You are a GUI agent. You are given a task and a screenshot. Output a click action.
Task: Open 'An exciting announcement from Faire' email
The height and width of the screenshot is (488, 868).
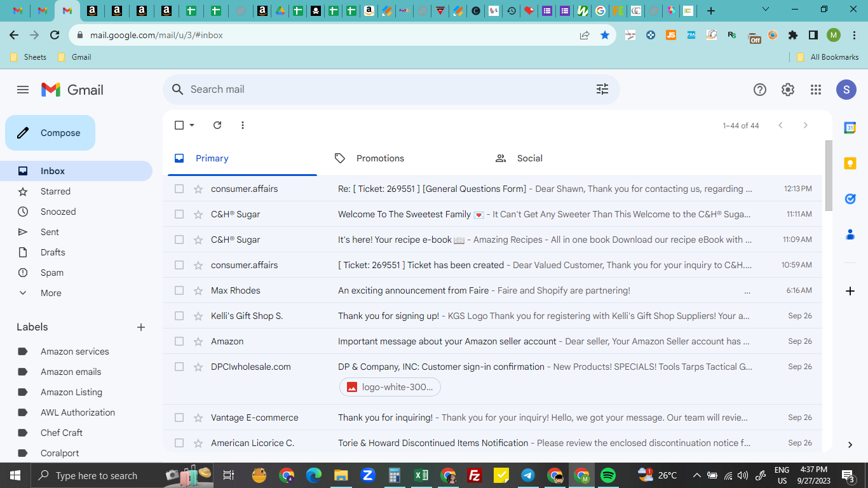492,290
